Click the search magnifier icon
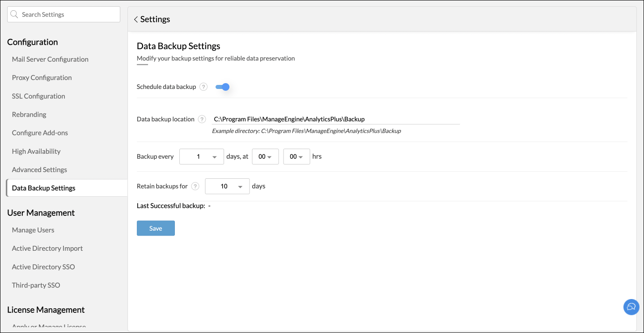This screenshot has width=644, height=333. (x=14, y=14)
